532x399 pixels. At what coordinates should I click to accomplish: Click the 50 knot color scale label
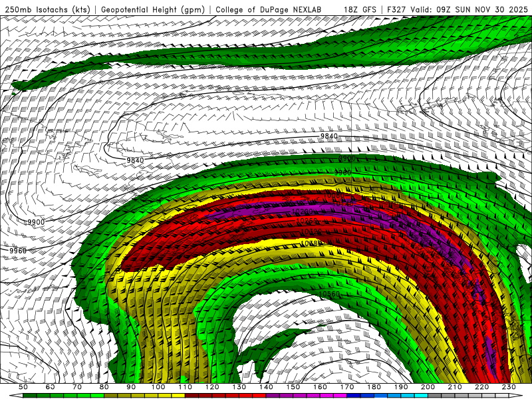coord(23,387)
